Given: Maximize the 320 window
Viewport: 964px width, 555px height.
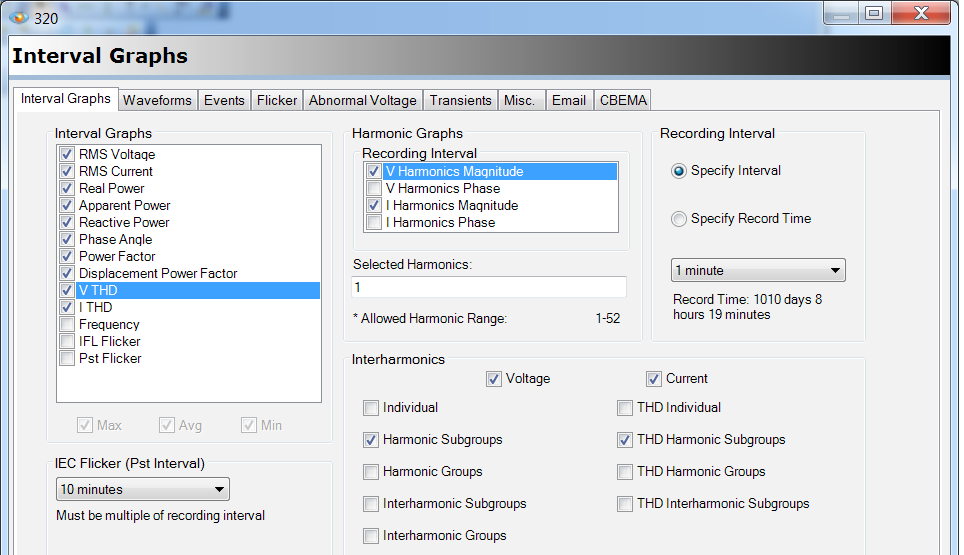Looking at the screenshot, I should click(x=874, y=13).
